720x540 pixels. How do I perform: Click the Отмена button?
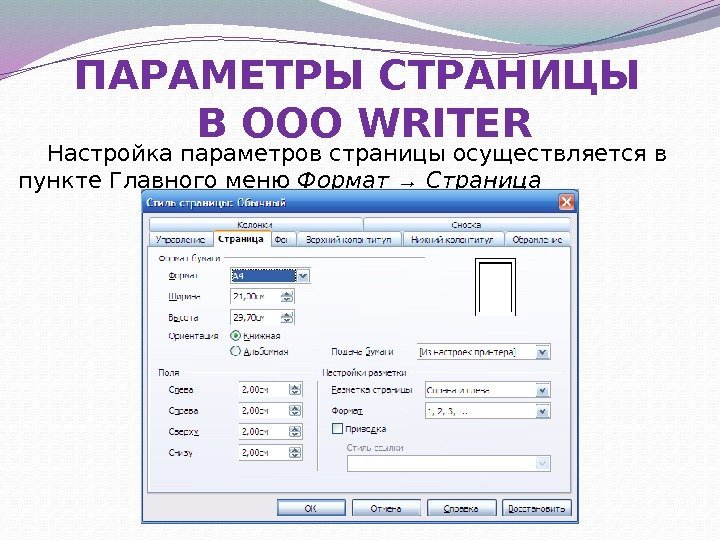click(386, 508)
